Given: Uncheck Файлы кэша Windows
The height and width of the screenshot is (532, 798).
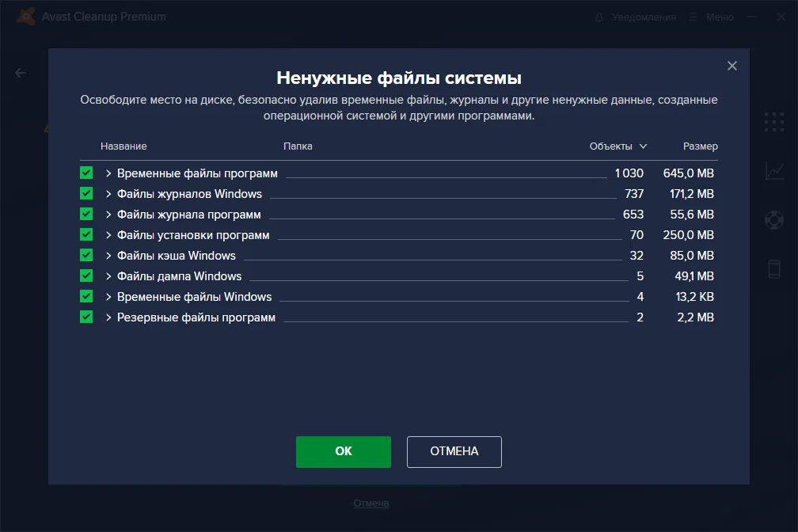Looking at the screenshot, I should tap(86, 255).
